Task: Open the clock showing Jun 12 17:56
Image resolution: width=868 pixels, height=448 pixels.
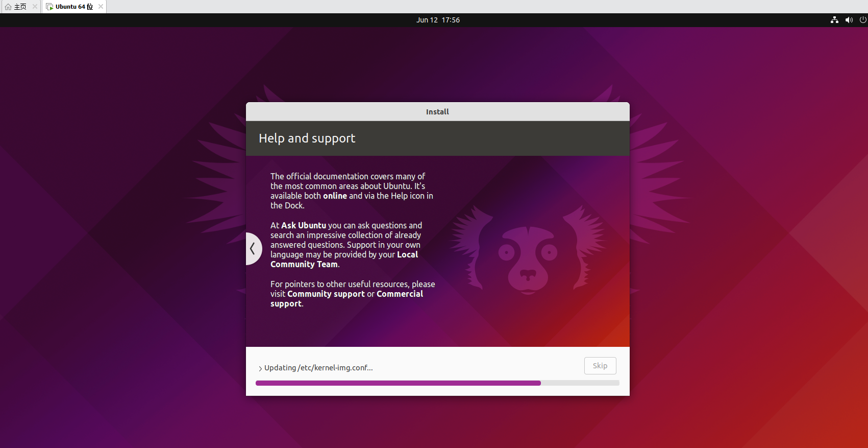Action: pyautogui.click(x=438, y=20)
